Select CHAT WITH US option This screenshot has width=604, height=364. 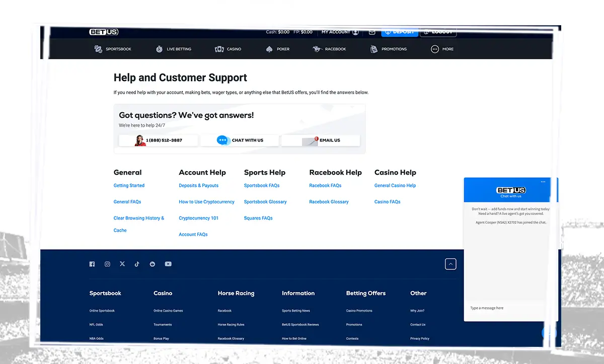[240, 140]
